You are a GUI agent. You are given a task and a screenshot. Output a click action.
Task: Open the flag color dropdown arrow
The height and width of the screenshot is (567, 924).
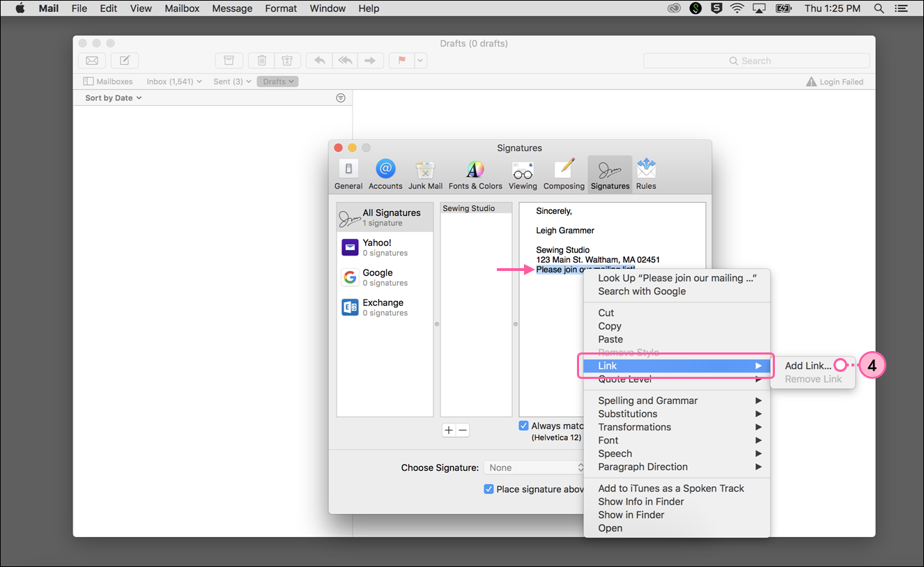tap(420, 61)
